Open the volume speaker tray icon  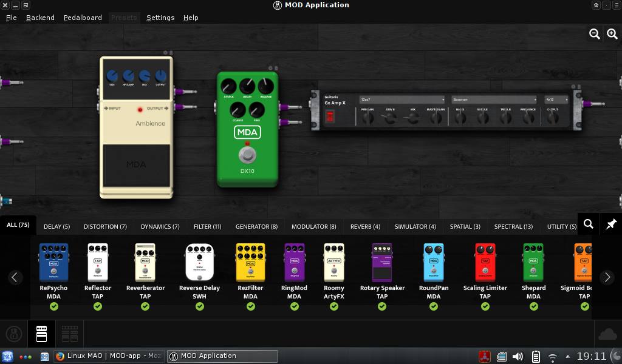[x=518, y=357]
